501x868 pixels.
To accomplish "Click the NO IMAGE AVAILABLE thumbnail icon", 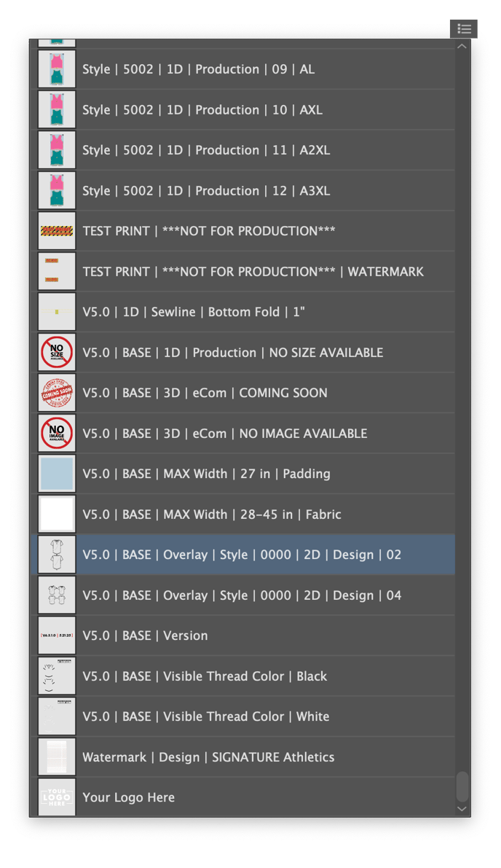I will point(57,434).
